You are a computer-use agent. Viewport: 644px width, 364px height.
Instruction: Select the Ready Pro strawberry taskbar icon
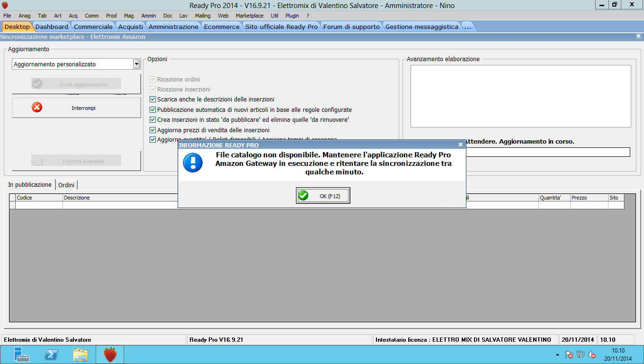[110, 355]
